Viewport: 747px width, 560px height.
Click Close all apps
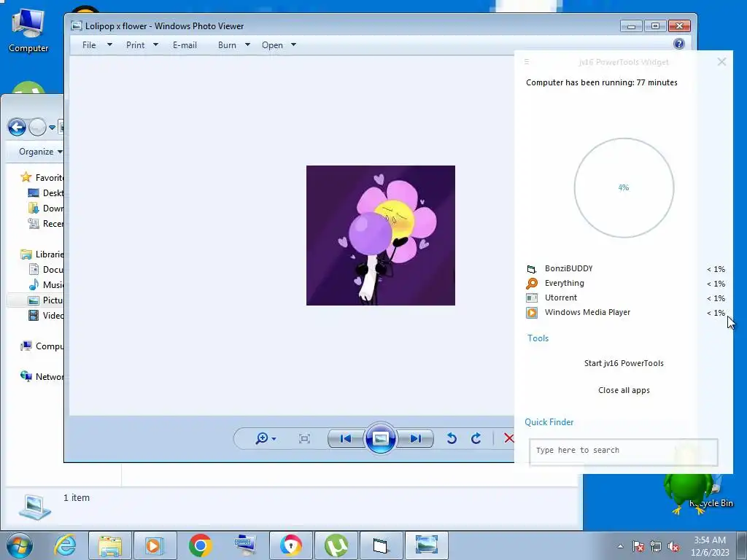pos(624,391)
